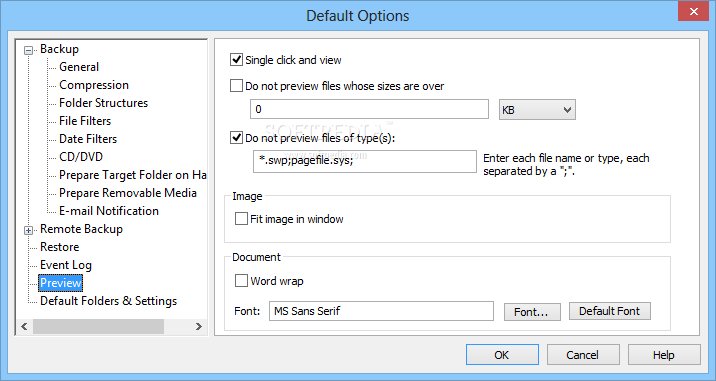Open Date Filters settings

(88, 139)
